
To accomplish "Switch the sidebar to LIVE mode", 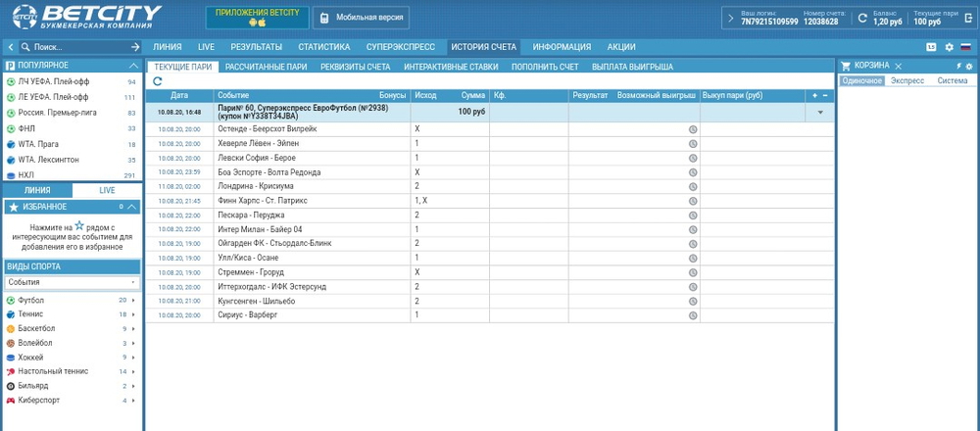I will pos(108,189).
